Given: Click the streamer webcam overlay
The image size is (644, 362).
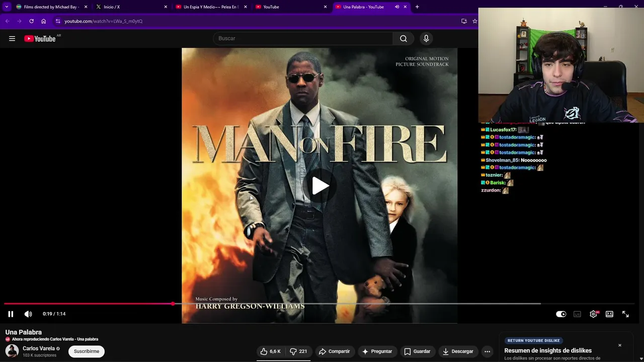Looking at the screenshot, I should [561, 65].
